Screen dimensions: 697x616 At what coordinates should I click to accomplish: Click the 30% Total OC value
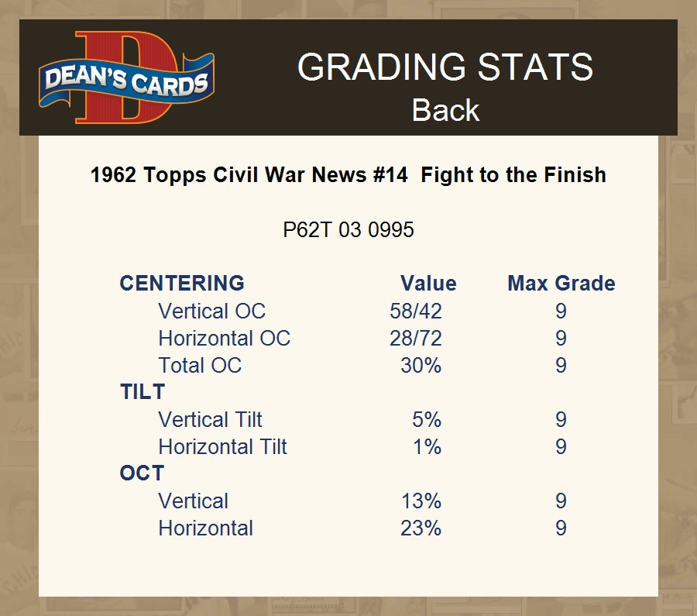[421, 366]
